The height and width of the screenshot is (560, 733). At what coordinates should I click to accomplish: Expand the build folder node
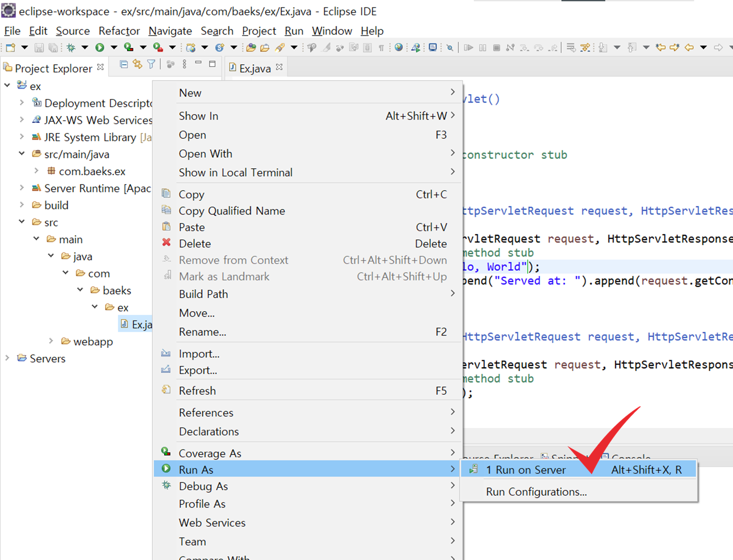[x=21, y=205]
